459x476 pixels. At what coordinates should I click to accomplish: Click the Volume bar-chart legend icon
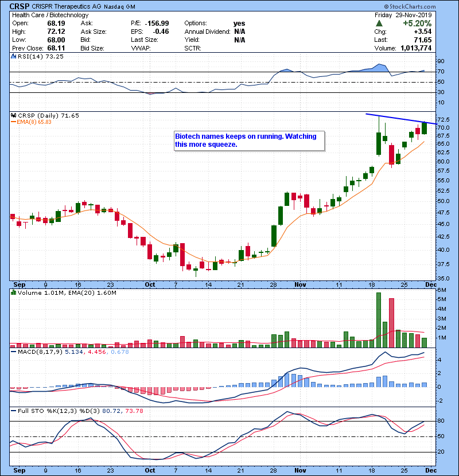(x=14, y=293)
